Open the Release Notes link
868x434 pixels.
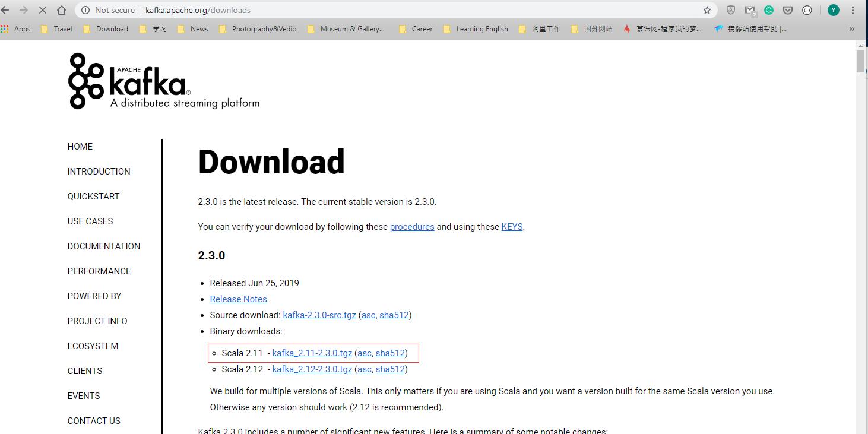[x=238, y=299]
